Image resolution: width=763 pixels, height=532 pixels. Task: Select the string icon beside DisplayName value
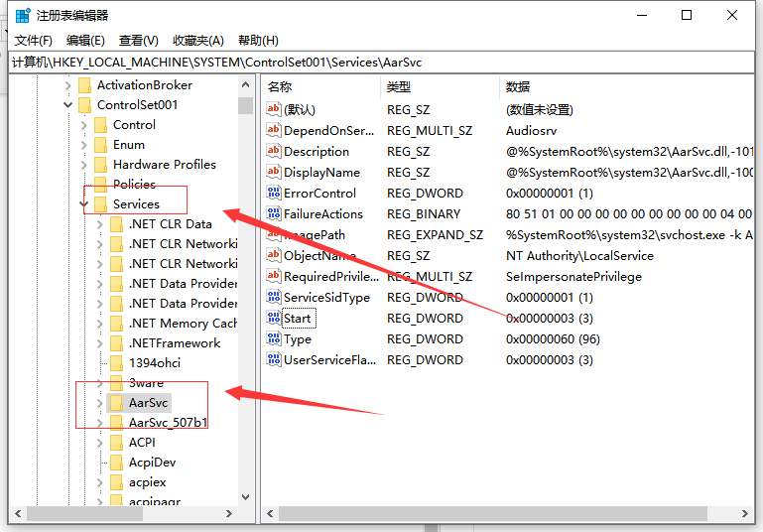pyautogui.click(x=275, y=173)
